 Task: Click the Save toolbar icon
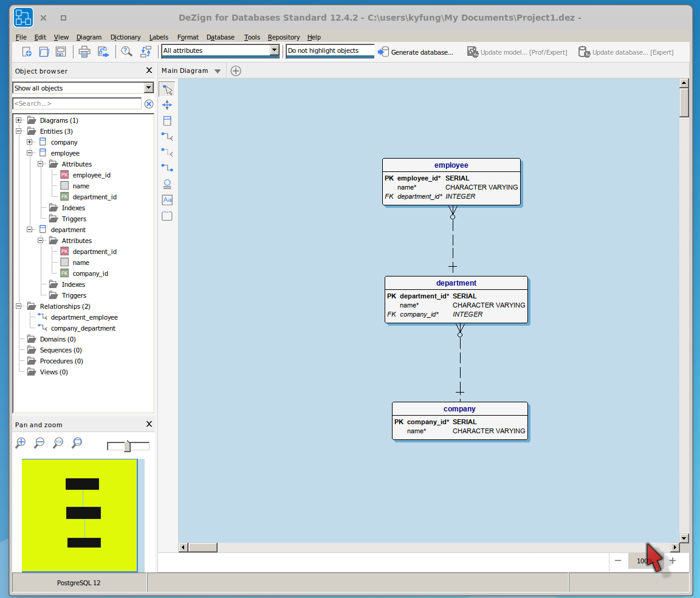61,52
